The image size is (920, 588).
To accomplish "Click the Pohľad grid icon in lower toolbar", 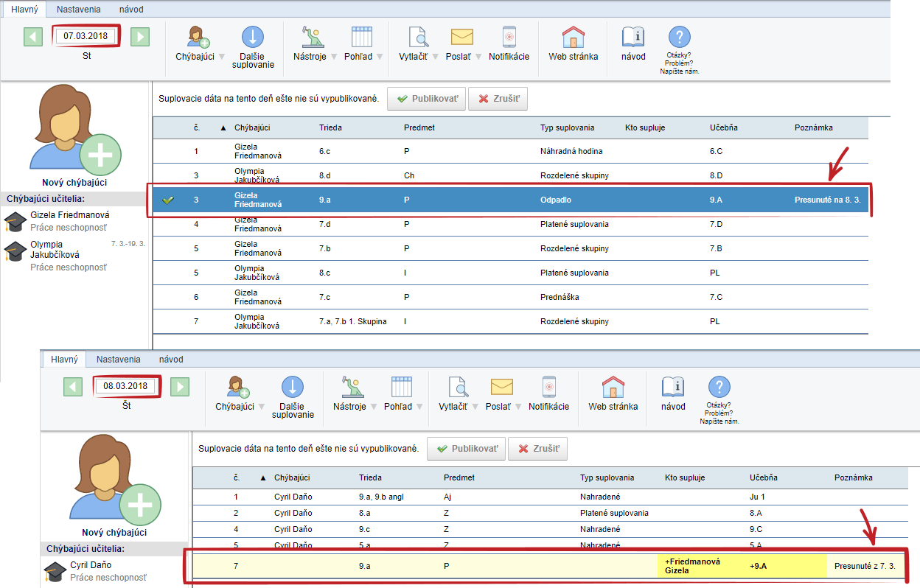I will click(x=401, y=388).
